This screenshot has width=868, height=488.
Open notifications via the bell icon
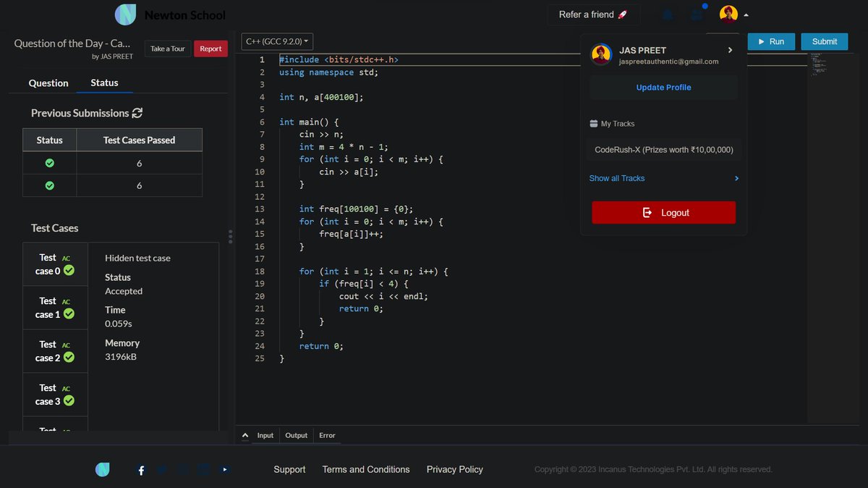click(x=667, y=14)
